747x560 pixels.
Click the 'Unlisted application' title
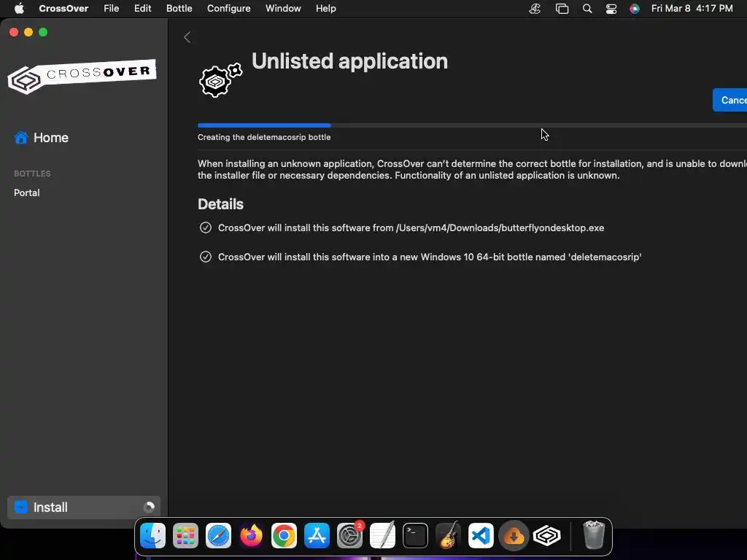(x=349, y=61)
